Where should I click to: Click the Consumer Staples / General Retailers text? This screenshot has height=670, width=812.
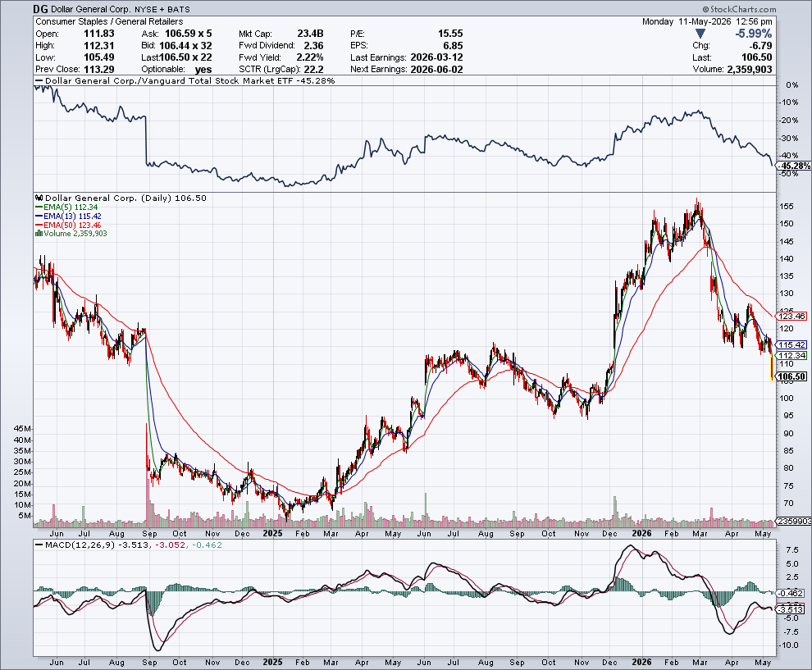(109, 22)
